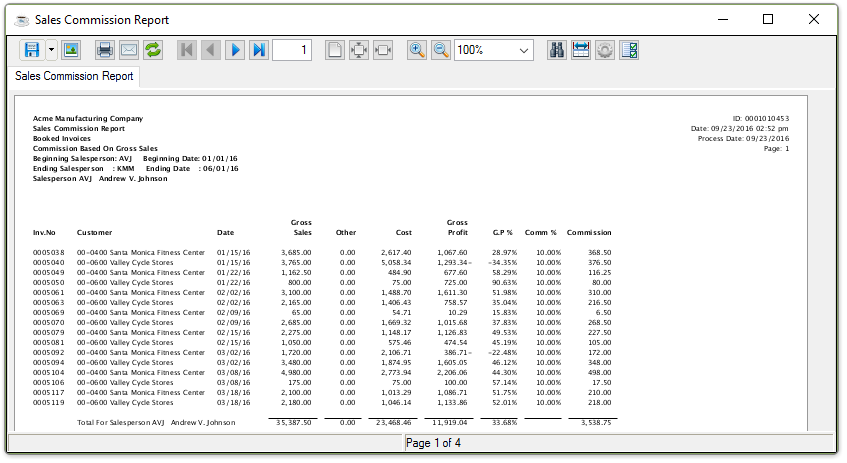Open search with the binoculars icon
The image size is (847, 463).
(558, 50)
